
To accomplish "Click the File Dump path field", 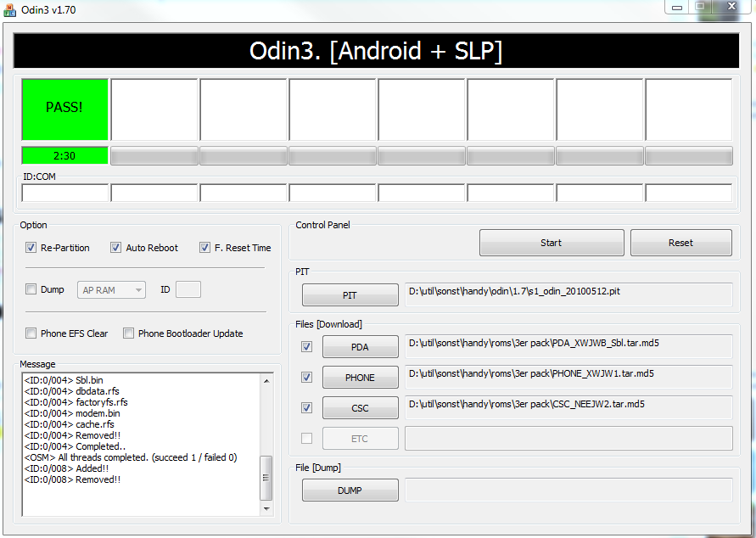I will pyautogui.click(x=568, y=490).
